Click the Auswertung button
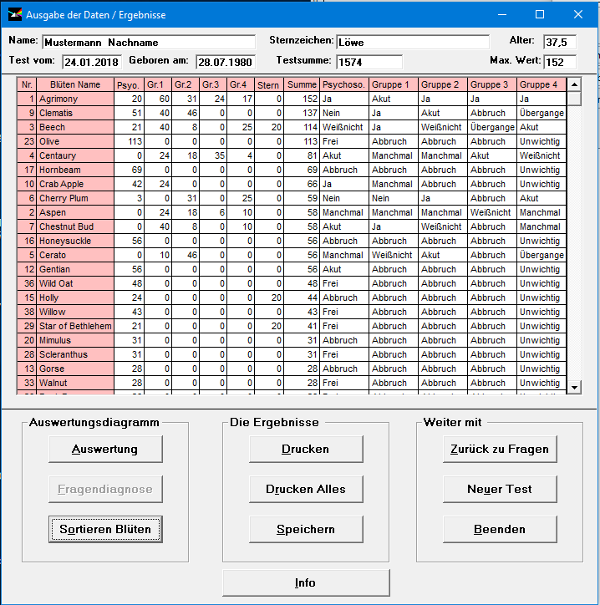 tap(105, 449)
